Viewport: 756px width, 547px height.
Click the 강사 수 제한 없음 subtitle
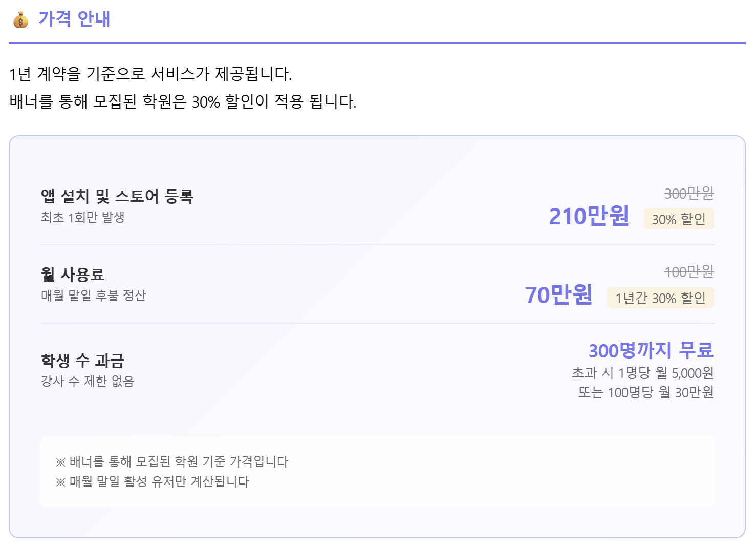88,381
